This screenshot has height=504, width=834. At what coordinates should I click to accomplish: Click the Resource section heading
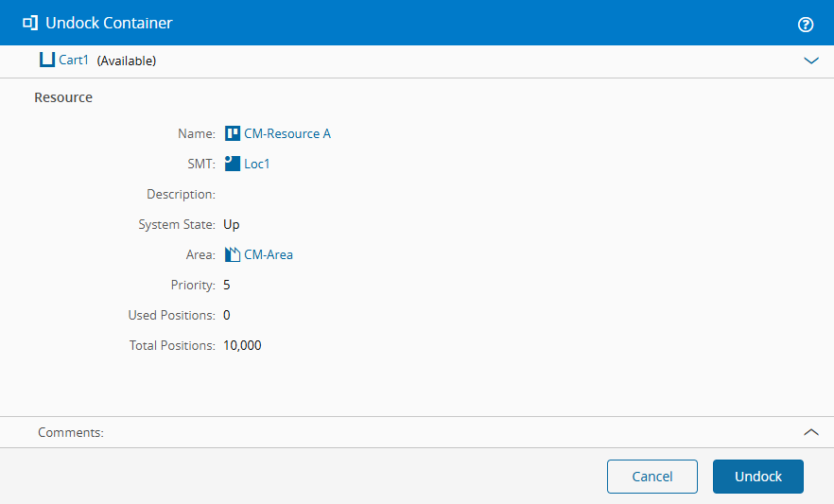point(63,97)
